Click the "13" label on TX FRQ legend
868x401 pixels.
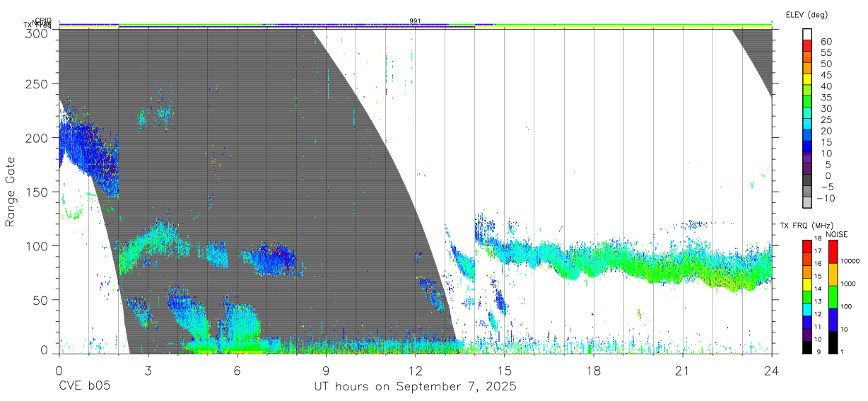(x=818, y=301)
